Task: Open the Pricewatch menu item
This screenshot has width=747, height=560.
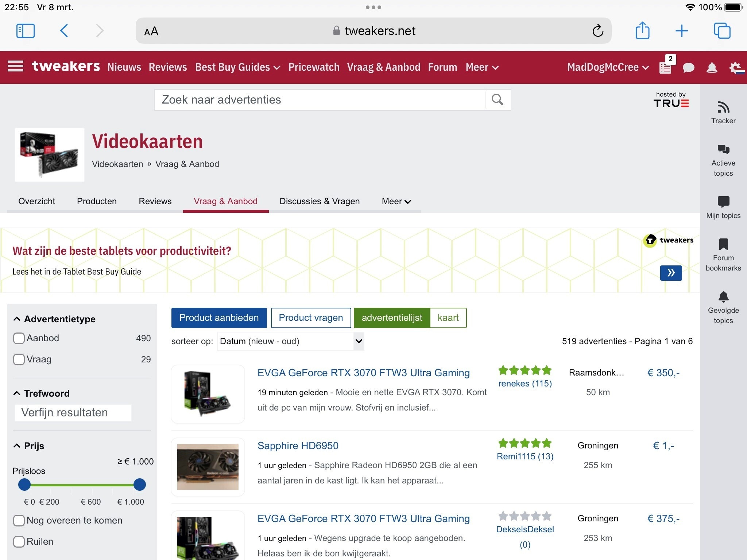Action: pos(313,67)
